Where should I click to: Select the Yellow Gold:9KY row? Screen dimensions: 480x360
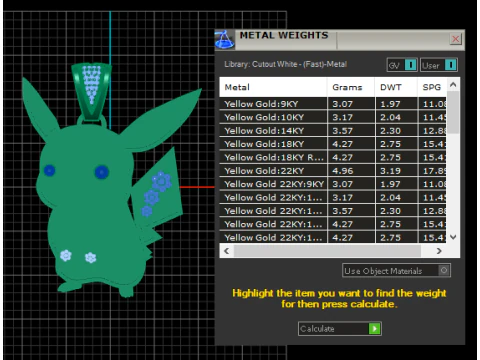click(x=333, y=104)
